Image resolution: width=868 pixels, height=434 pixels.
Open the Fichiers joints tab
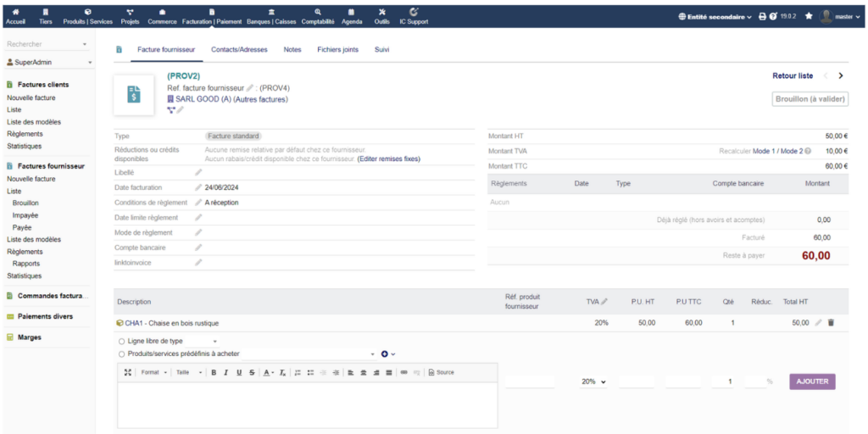click(x=337, y=50)
